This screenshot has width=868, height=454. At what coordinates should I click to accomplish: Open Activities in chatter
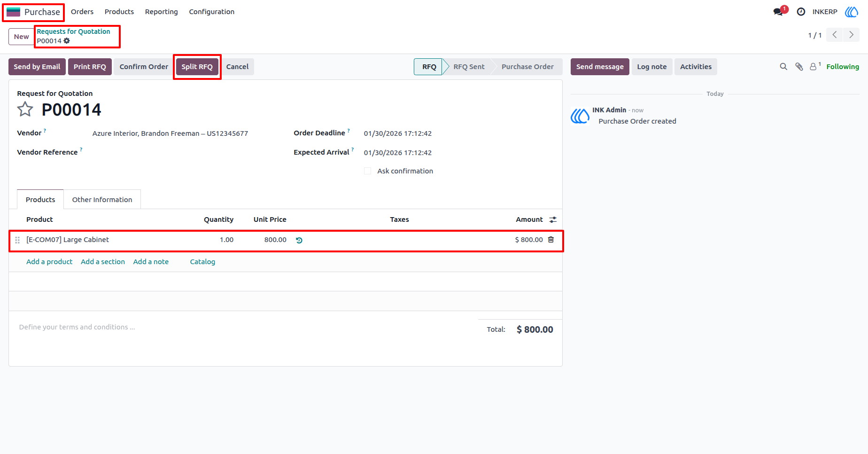696,67
